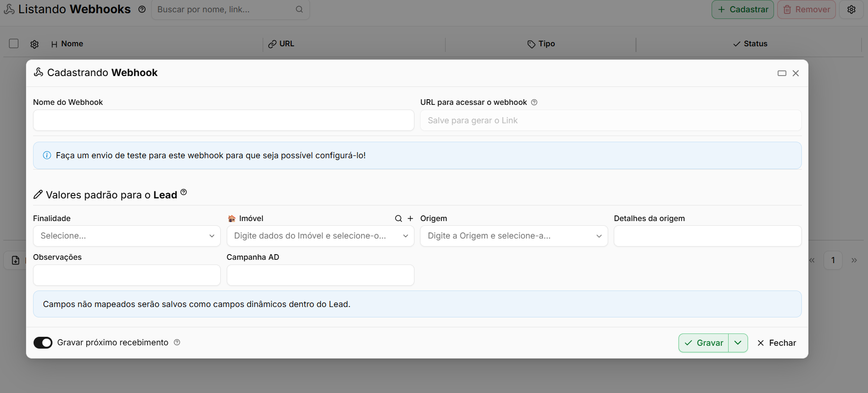Go to last page with double chevron right

(854, 260)
